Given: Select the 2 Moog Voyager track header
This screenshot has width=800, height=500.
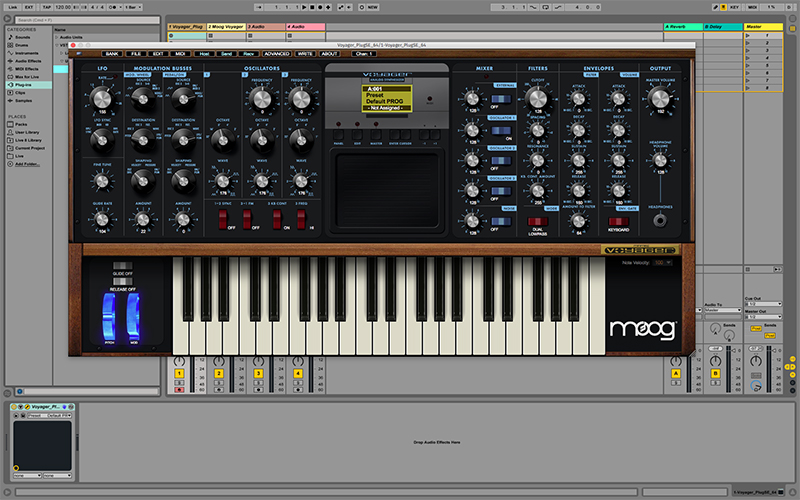Looking at the screenshot, I should pos(226,27).
